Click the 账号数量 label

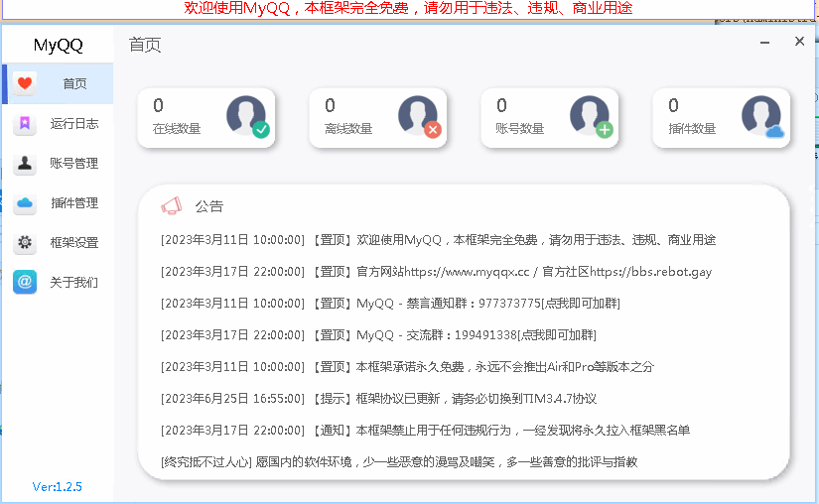pyautogui.click(x=520, y=128)
